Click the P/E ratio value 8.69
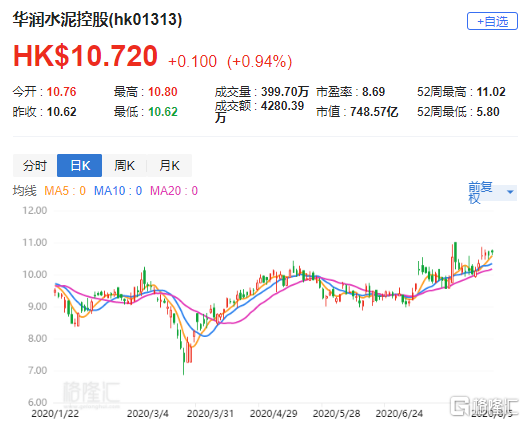Screen dimensions: 525x423 click(374, 92)
